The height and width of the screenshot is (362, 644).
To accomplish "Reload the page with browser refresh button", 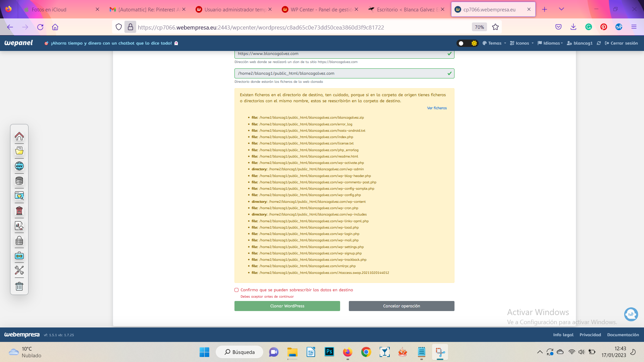I will [40, 27].
